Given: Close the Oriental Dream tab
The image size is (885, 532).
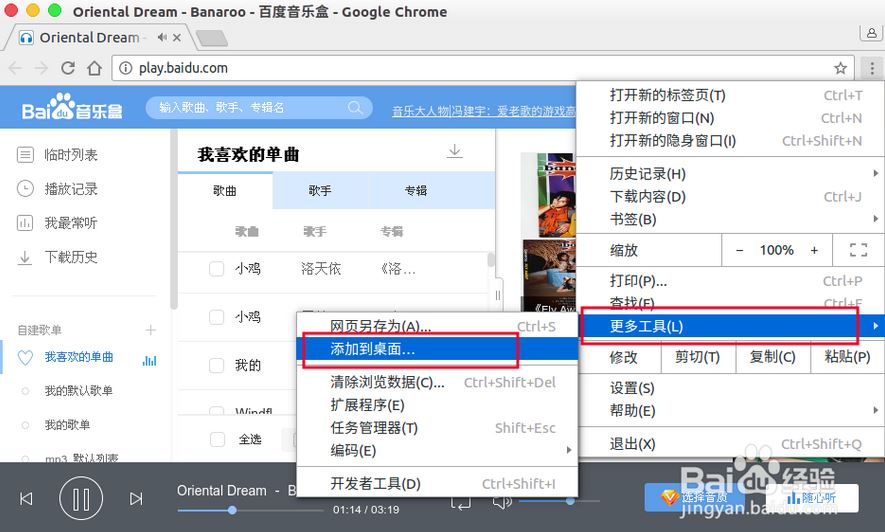Looking at the screenshot, I should point(177,37).
